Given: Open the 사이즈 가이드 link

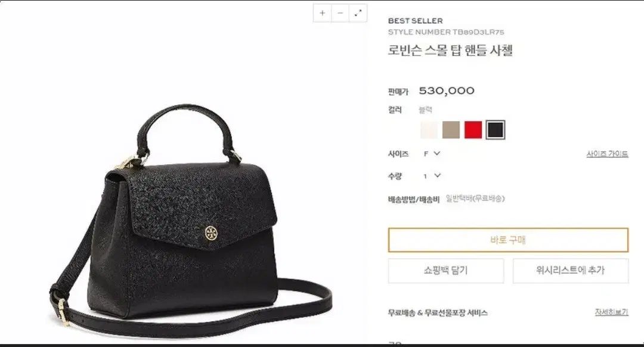Looking at the screenshot, I should (x=607, y=154).
